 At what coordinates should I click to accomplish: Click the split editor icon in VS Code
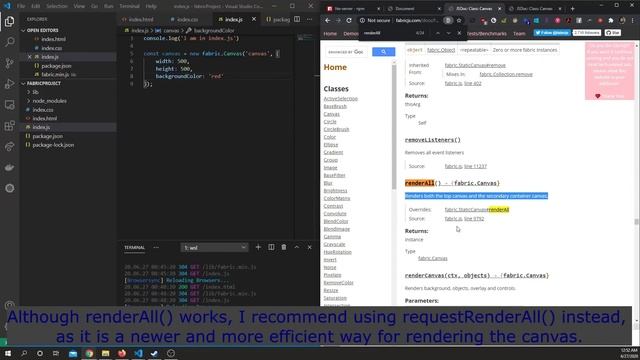coord(297,19)
